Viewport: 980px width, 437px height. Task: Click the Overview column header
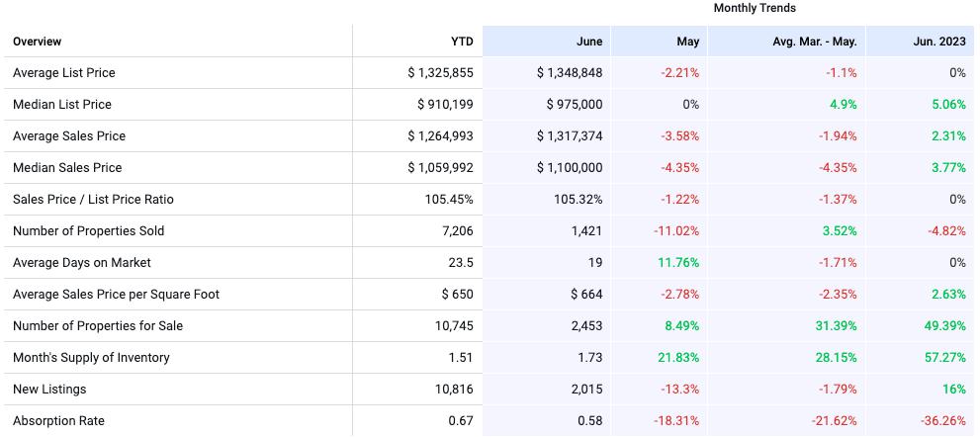pos(38,42)
